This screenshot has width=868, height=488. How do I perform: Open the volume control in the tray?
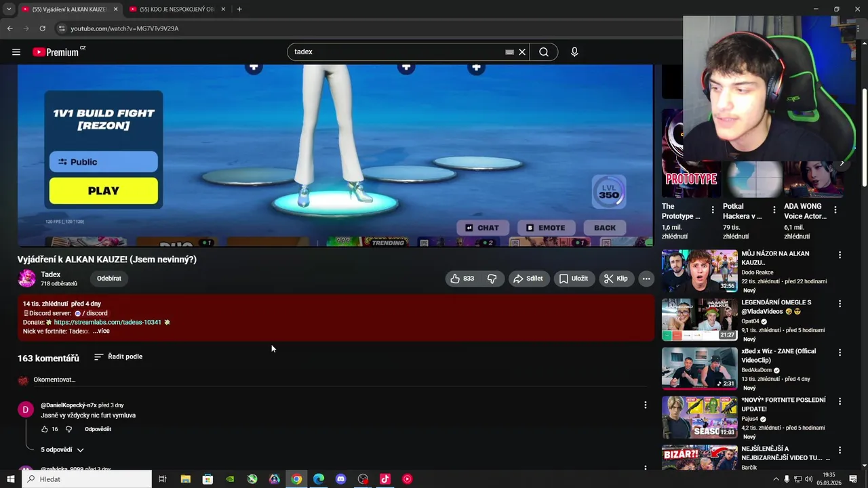pyautogui.click(x=808, y=479)
